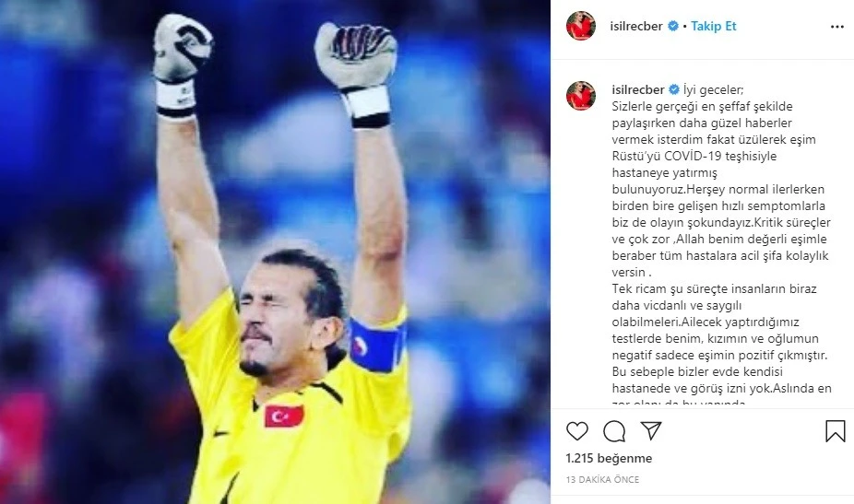Click the verified badge in the caption line
Image resolution: width=854 pixels, height=504 pixels.
[x=674, y=89]
